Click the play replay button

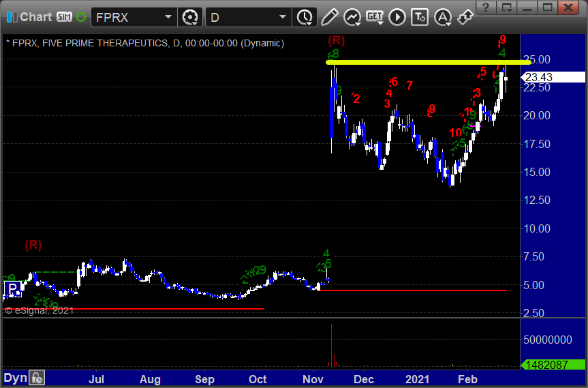pyautogui.click(x=397, y=17)
